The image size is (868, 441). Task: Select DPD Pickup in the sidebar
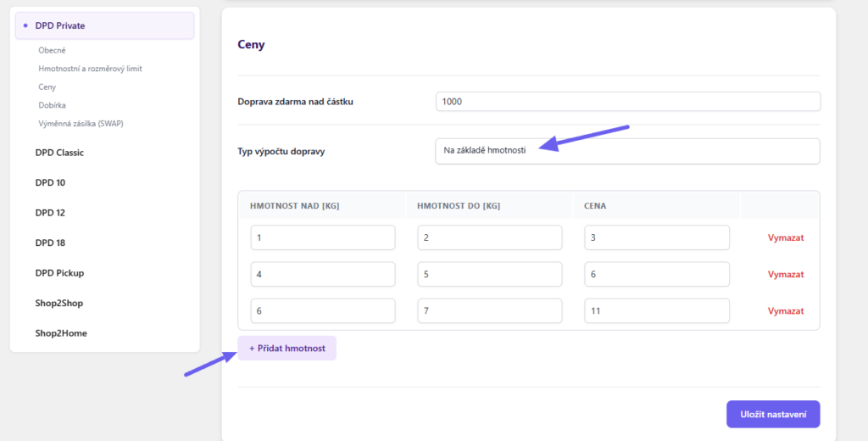click(59, 272)
